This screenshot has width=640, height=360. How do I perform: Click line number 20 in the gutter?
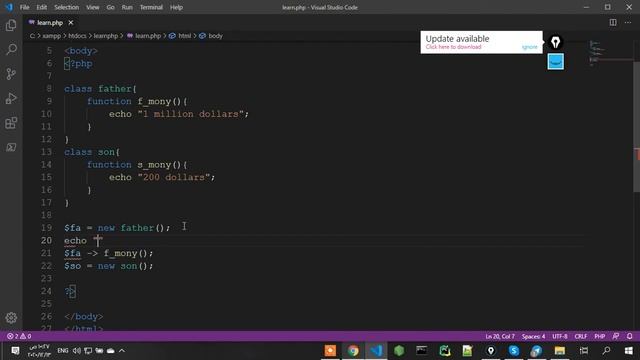[x=46, y=240]
